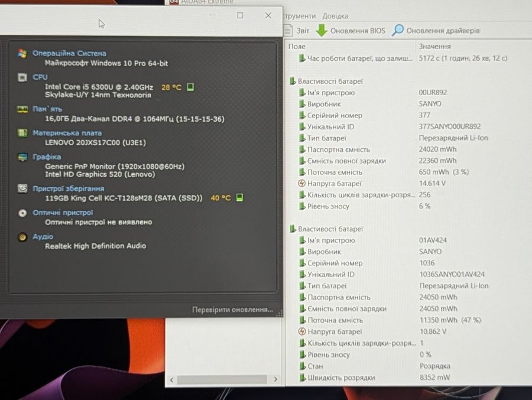Select the serial number 1036 value
Image resolution: width=532 pixels, height=400 pixels.
[427, 263]
